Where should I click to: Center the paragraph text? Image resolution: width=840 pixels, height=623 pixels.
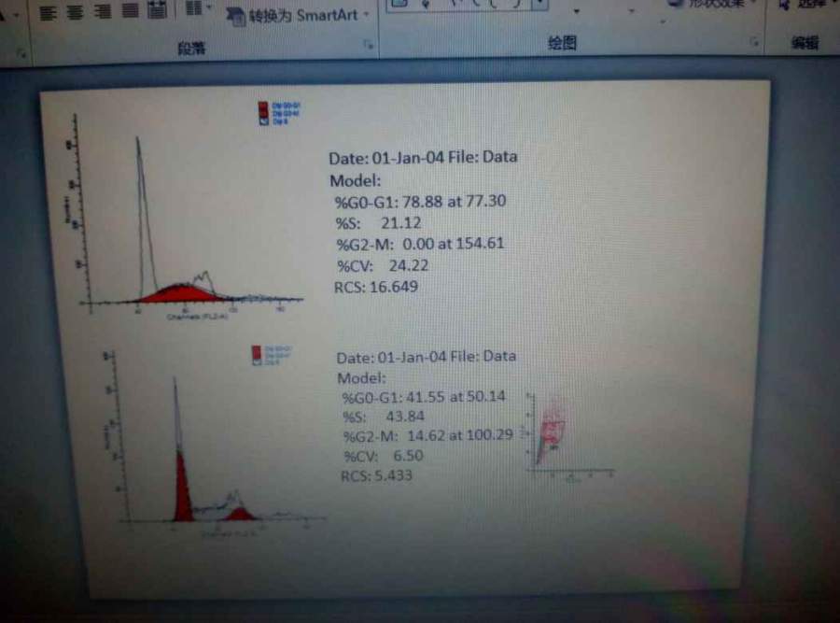pos(75,10)
